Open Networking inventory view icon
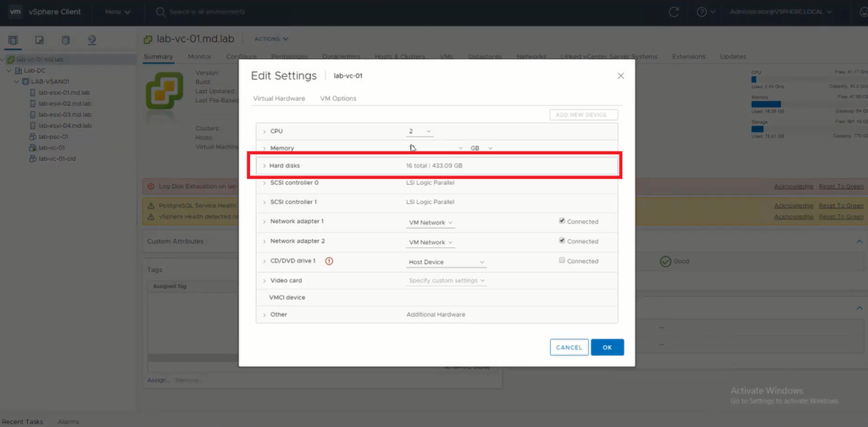Screen dimensions: 868x427 pyautogui.click(x=92, y=40)
